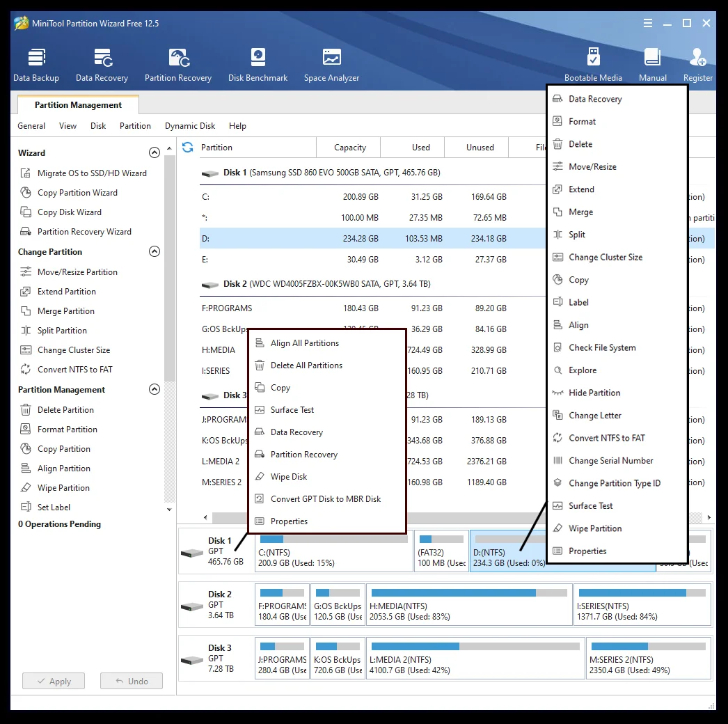The width and height of the screenshot is (728, 724).
Task: Open the Help menu
Action: (x=237, y=126)
